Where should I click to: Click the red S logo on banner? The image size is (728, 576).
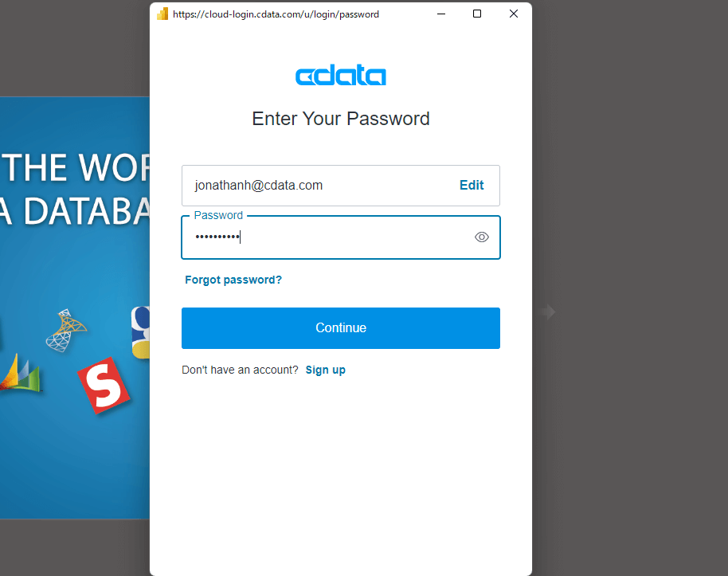pyautogui.click(x=104, y=386)
